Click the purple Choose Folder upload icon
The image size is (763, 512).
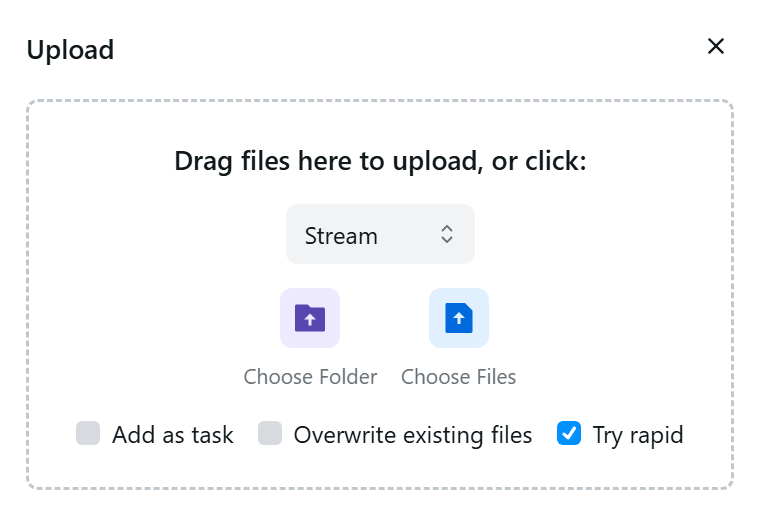(310, 318)
